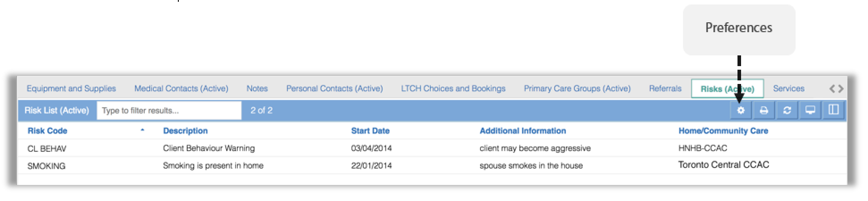Switch to Equipment and Supplies tab

71,88
